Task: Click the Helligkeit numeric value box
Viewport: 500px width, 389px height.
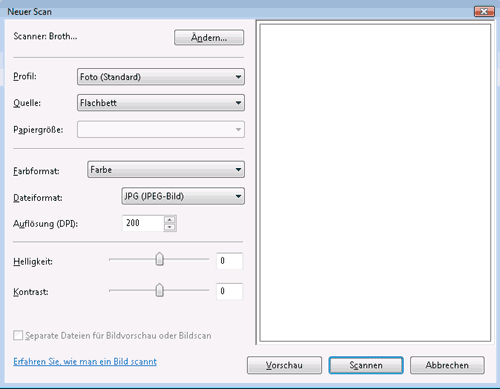Action: [x=229, y=261]
